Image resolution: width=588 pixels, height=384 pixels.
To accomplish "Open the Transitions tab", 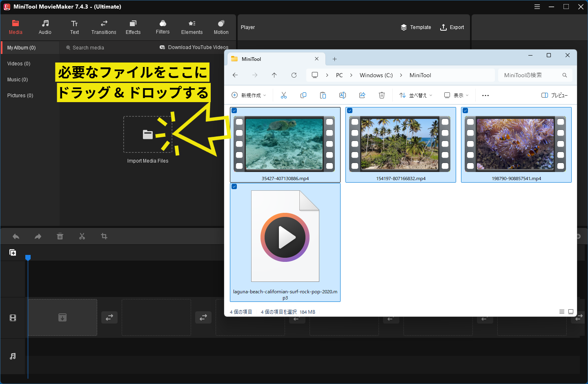I will tap(104, 27).
